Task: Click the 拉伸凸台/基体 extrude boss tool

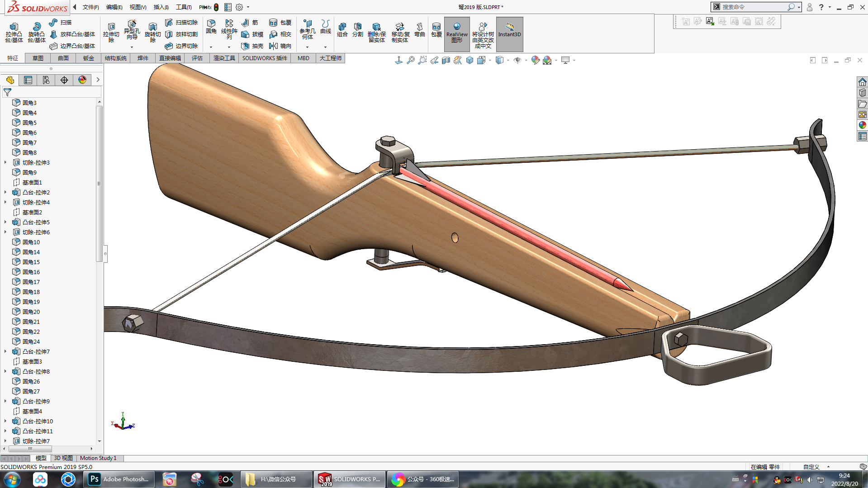Action: pos(14,33)
